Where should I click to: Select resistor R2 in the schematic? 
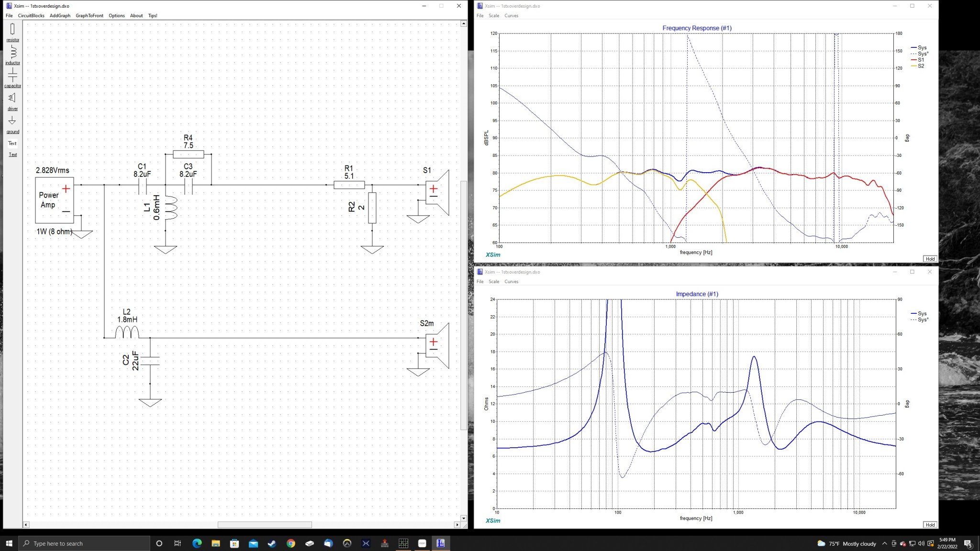point(372,208)
